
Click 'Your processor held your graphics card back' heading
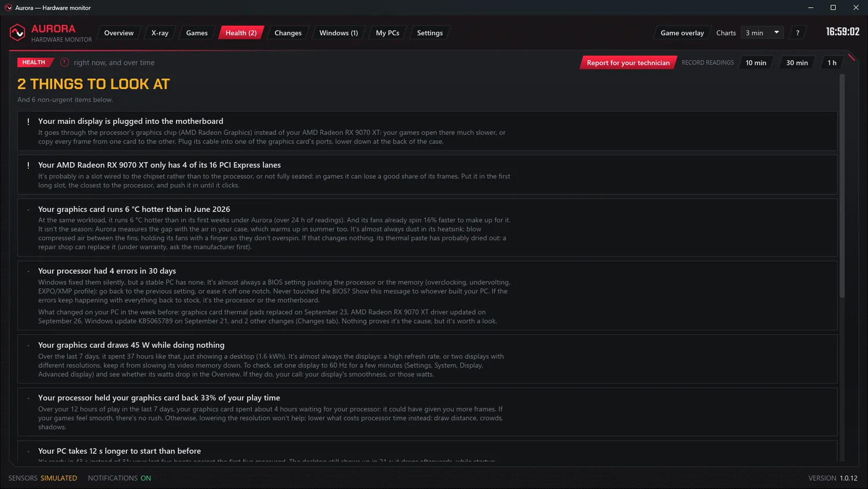(159, 398)
